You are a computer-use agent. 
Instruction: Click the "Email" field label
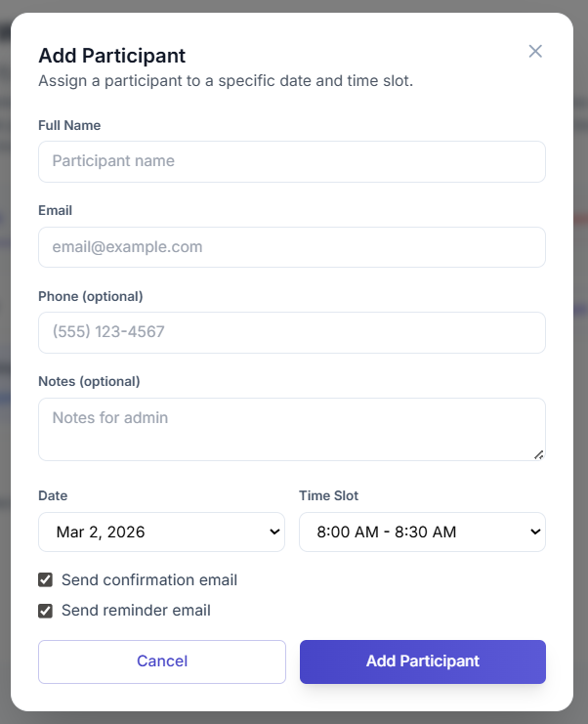tap(55, 210)
